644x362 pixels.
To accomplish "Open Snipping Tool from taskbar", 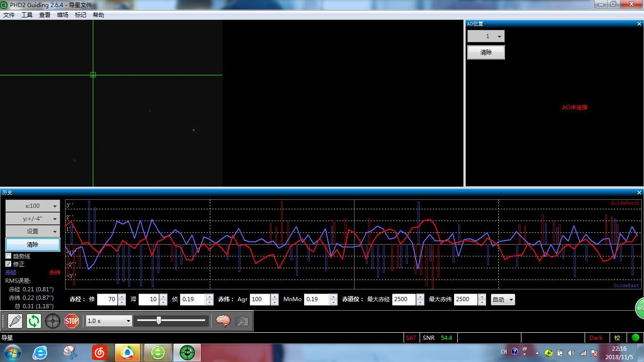I will [x=70, y=353].
